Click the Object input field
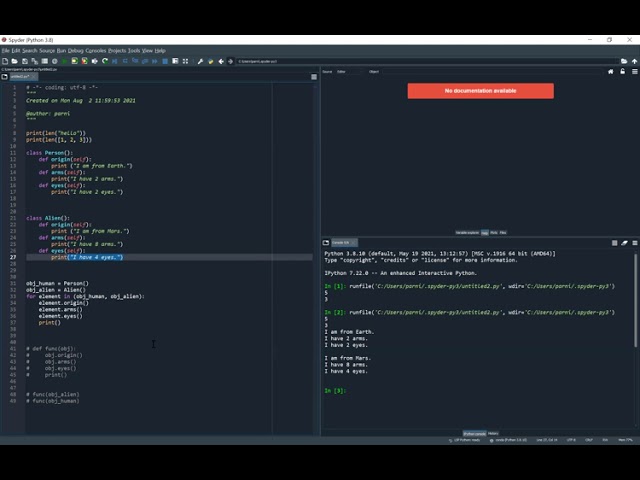 tap(492, 71)
